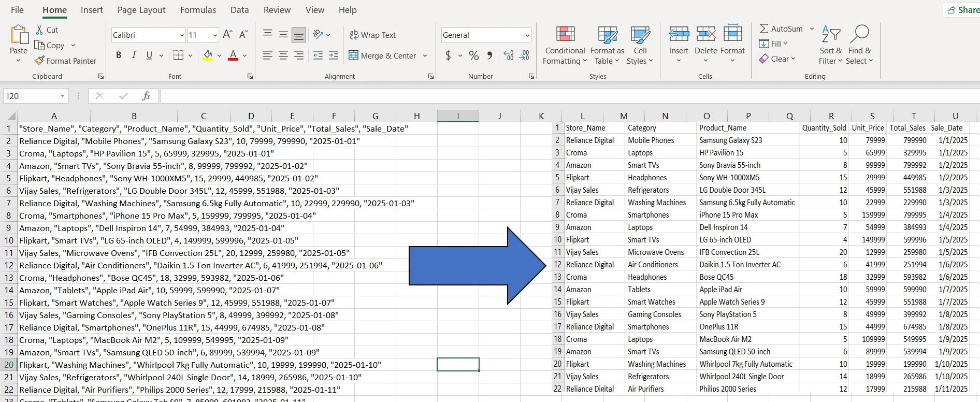Open the Copy dropdown arrow
The width and height of the screenshot is (980, 402).
click(x=73, y=45)
